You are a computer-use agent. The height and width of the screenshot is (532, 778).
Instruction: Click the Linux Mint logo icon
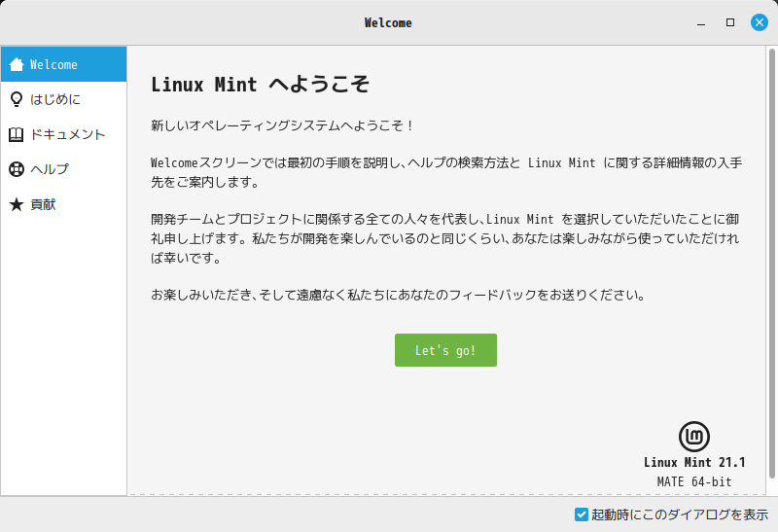tap(694, 437)
